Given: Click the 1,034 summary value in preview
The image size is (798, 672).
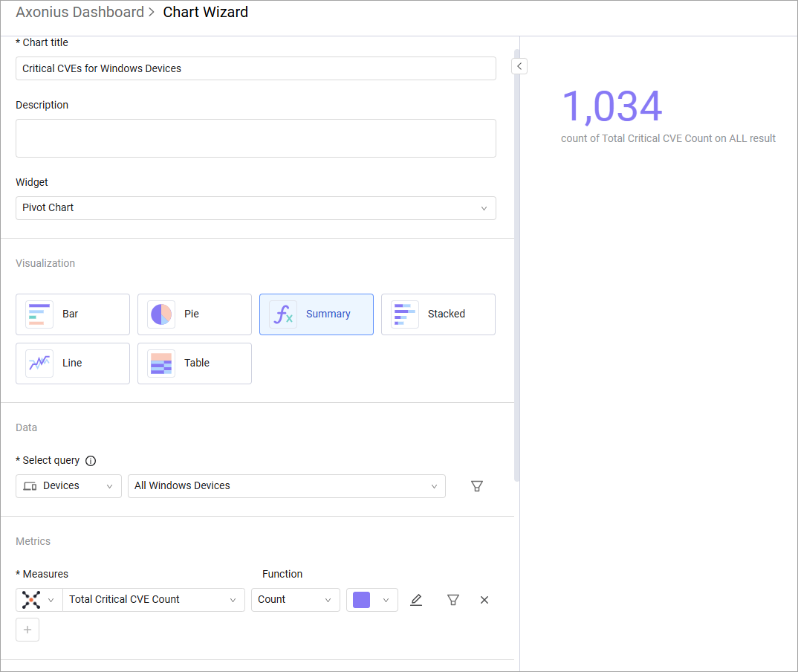Looking at the screenshot, I should (612, 106).
